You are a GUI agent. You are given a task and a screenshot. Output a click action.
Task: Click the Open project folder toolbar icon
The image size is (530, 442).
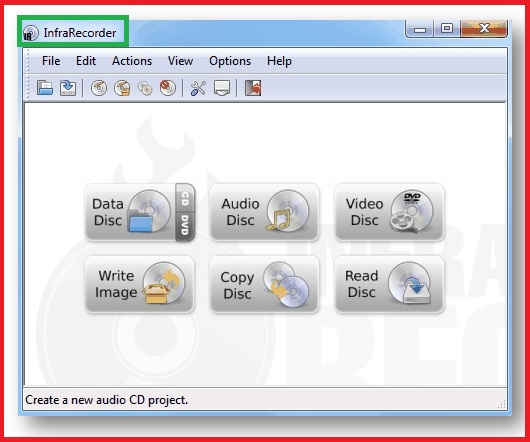tap(45, 88)
